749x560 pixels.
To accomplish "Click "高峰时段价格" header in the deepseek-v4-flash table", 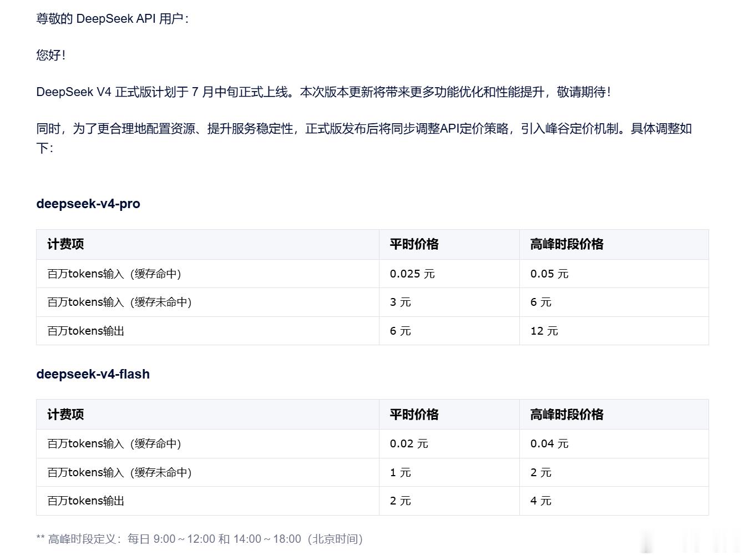I will point(566,415).
